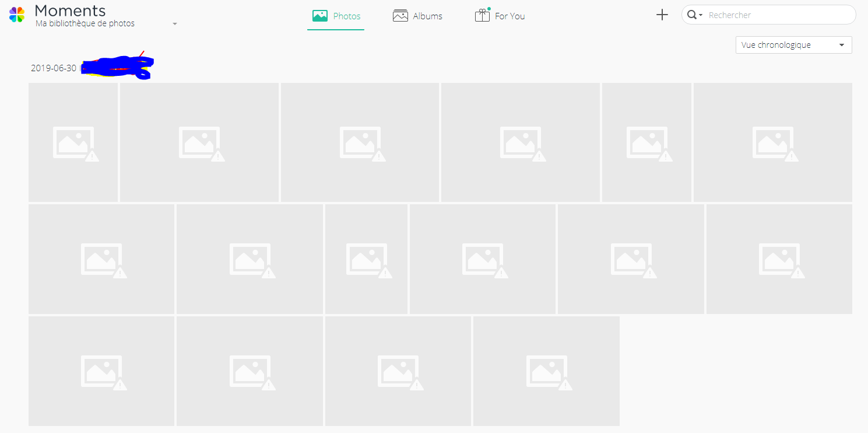Open the last thumbnail in the bottom row
This screenshot has height=433, width=868.
pyautogui.click(x=546, y=371)
